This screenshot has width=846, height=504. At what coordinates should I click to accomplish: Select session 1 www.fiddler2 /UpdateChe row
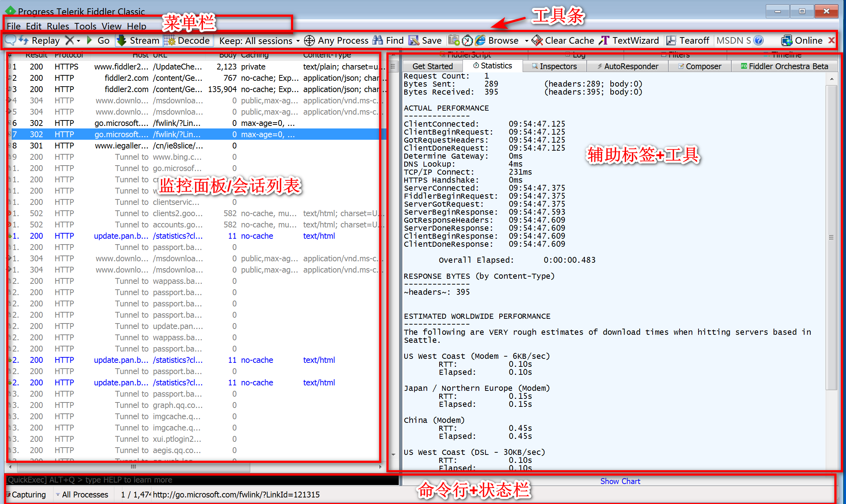click(x=197, y=67)
